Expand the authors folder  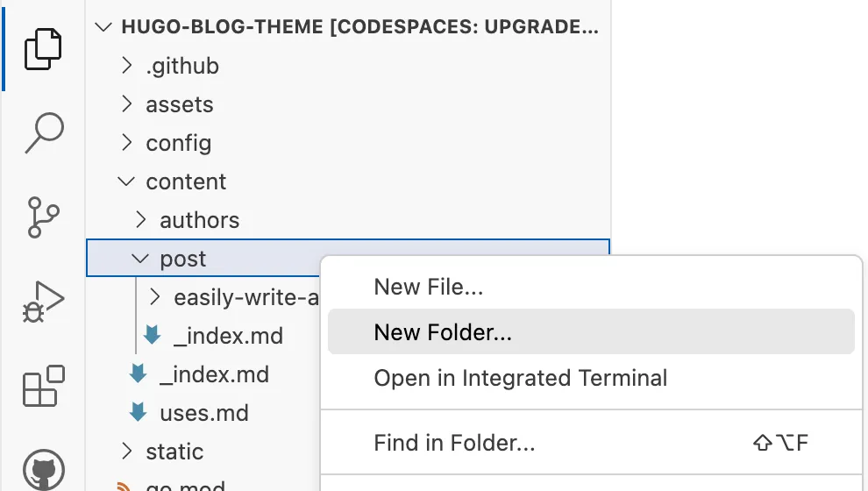pyautogui.click(x=141, y=220)
